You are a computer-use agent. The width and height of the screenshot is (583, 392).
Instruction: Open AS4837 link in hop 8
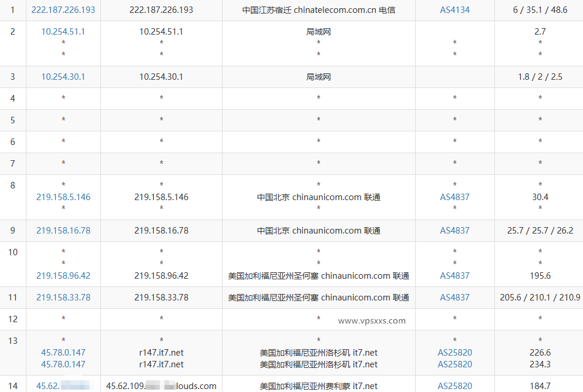455,197
